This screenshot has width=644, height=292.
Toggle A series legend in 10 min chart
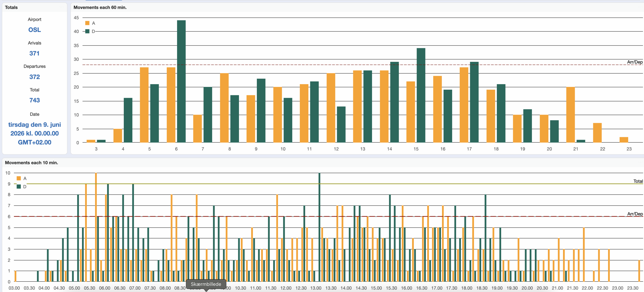25,178
